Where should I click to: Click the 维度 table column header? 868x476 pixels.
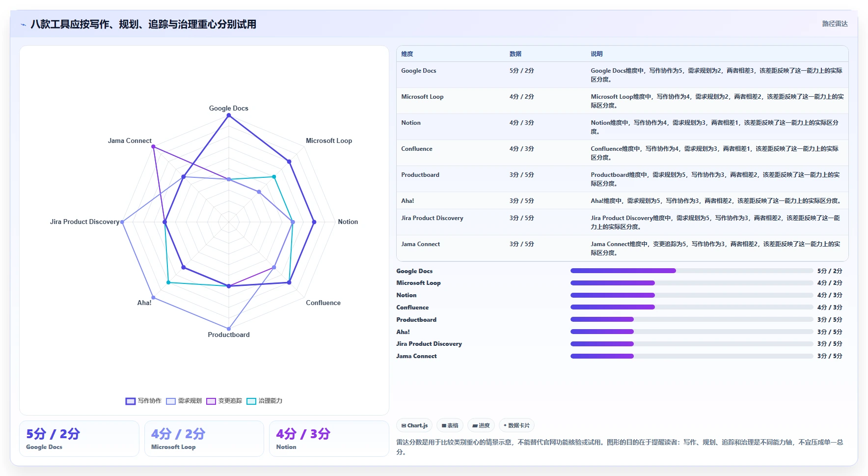407,54
